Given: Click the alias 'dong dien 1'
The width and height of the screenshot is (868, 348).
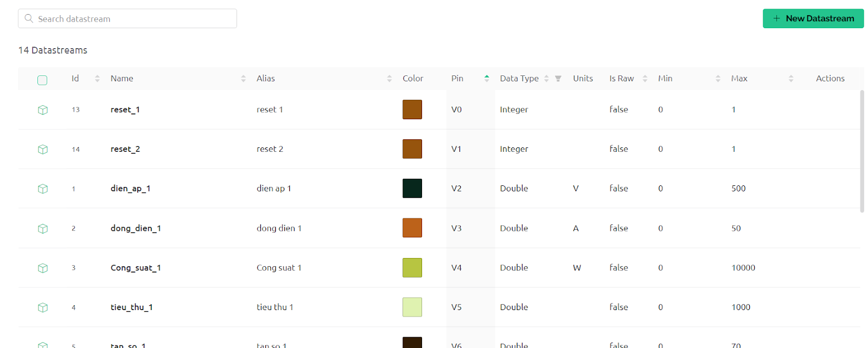Looking at the screenshot, I should click(279, 228).
